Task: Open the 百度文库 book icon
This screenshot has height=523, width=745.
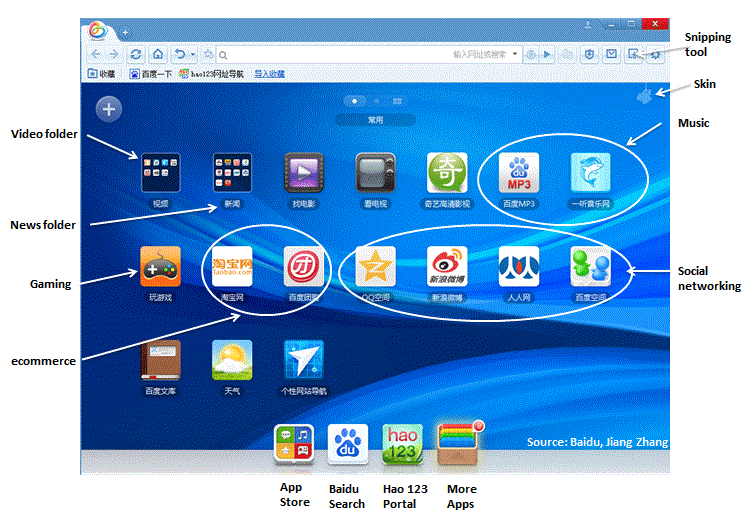Action: [x=161, y=360]
